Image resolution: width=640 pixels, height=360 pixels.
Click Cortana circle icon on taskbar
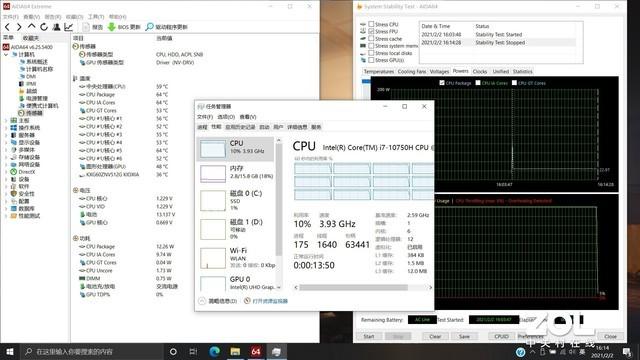[x=173, y=351]
